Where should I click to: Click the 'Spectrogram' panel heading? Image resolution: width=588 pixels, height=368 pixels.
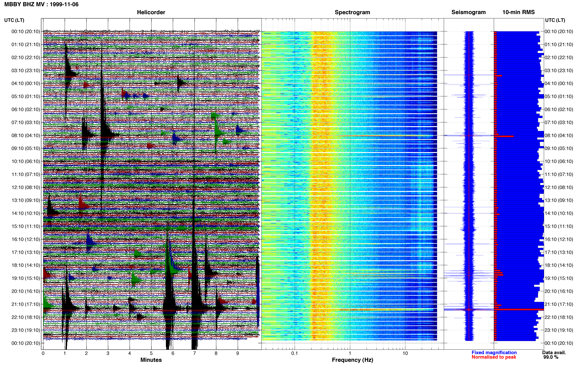[x=352, y=12]
